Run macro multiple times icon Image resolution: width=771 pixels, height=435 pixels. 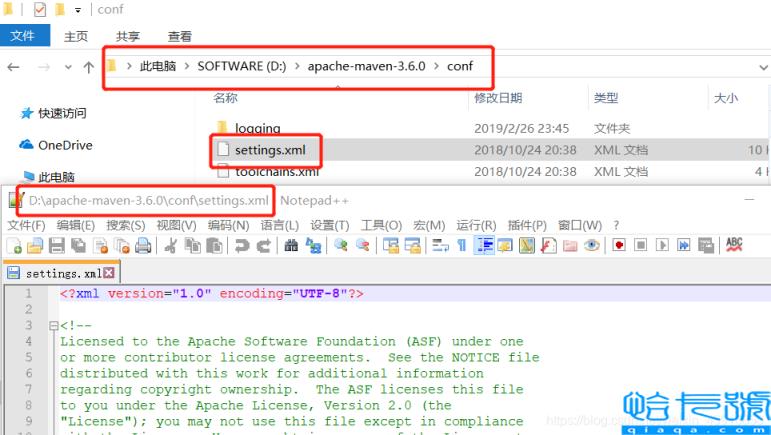click(684, 245)
